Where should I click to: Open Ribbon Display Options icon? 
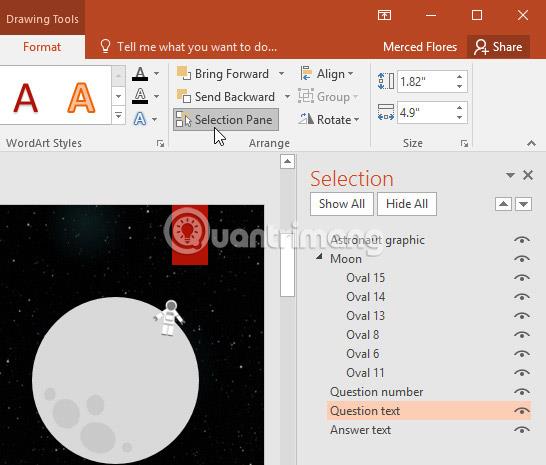coord(384,15)
